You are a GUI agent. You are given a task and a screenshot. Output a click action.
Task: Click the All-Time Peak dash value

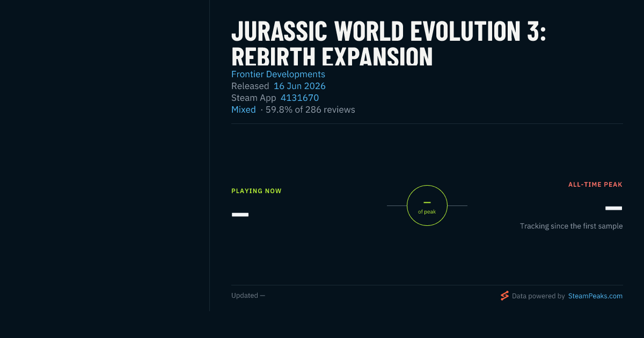point(614,208)
